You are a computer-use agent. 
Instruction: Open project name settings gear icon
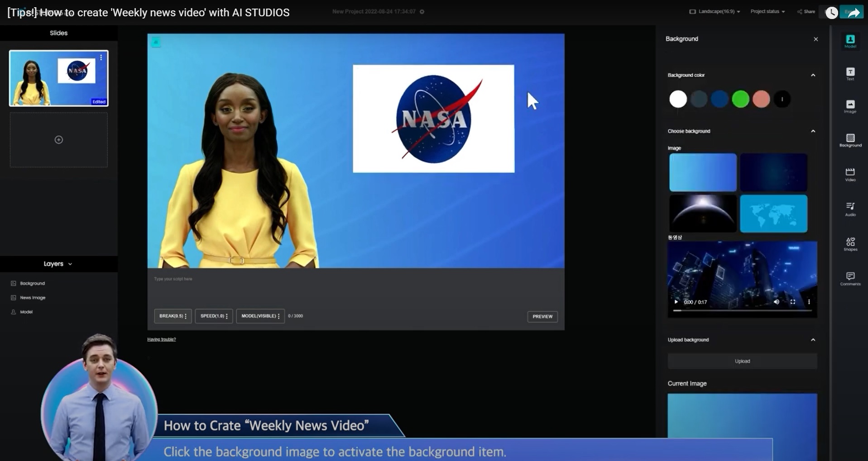[x=422, y=12]
